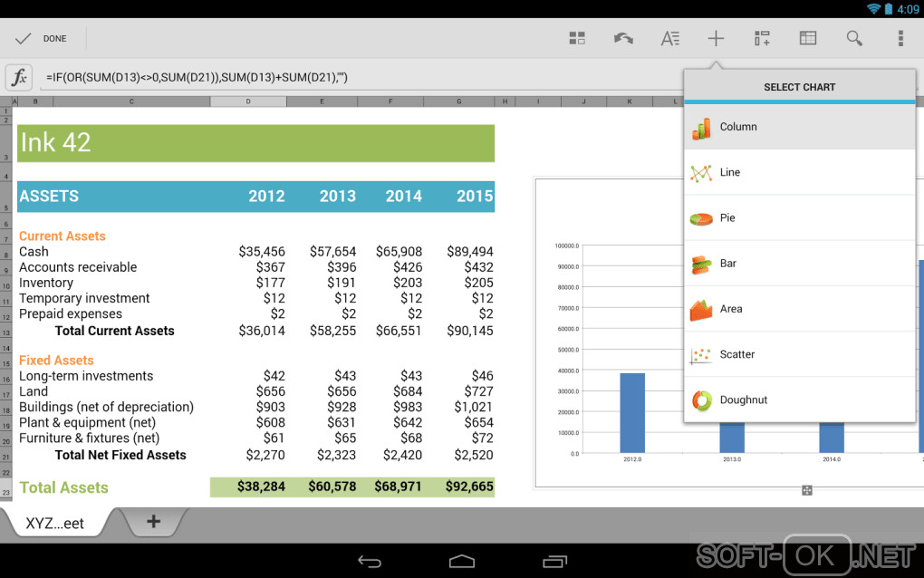The height and width of the screenshot is (578, 924).
Task: Select the Ink 42 title cell
Action: 255,143
